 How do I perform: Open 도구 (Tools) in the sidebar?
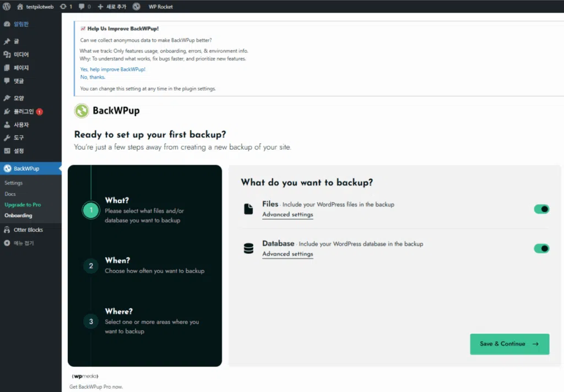19,138
